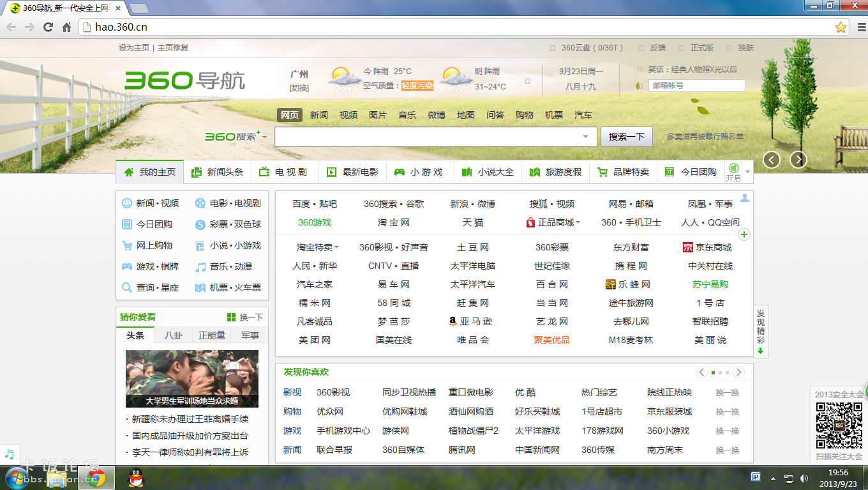The height and width of the screenshot is (490, 868).
Task: Open the 新闻头条 tab
Action: 218,172
